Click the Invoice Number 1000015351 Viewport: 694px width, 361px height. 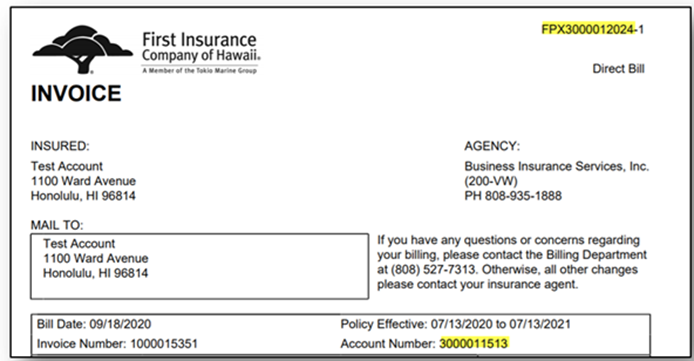click(117, 344)
